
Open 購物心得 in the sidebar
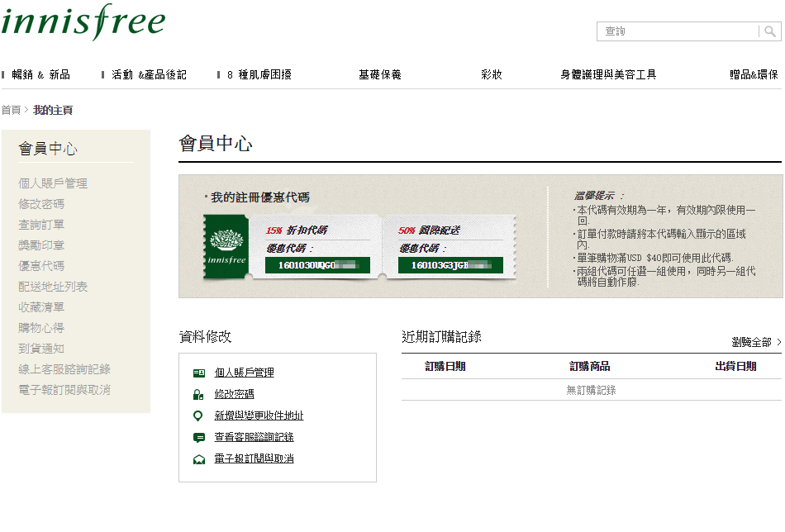41,328
